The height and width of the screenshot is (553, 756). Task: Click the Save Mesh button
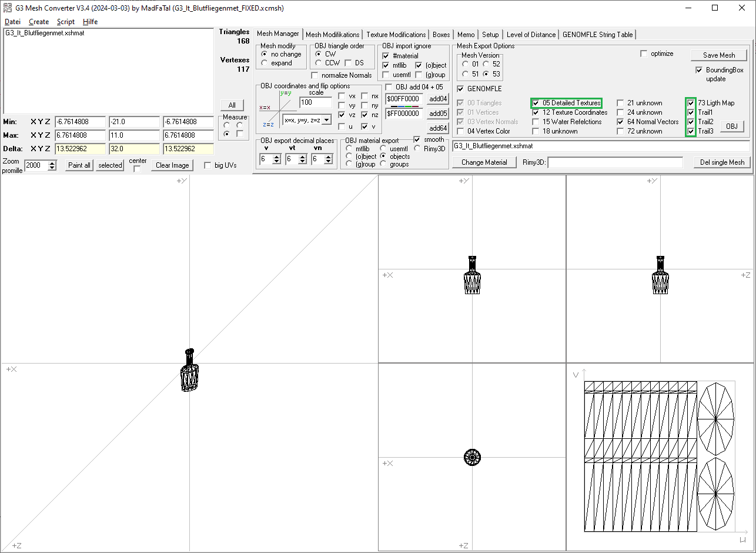tap(718, 55)
